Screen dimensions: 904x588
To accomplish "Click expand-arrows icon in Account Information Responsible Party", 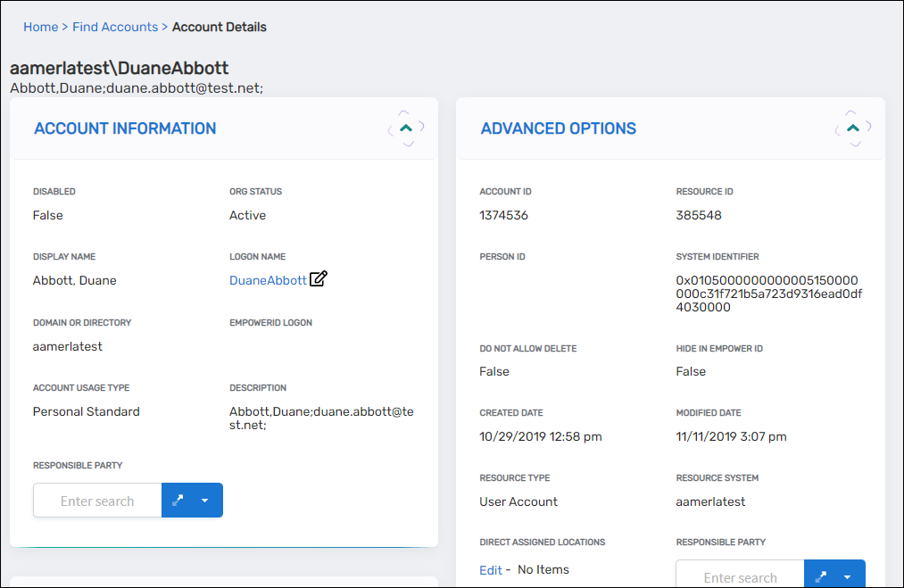I will tap(178, 501).
